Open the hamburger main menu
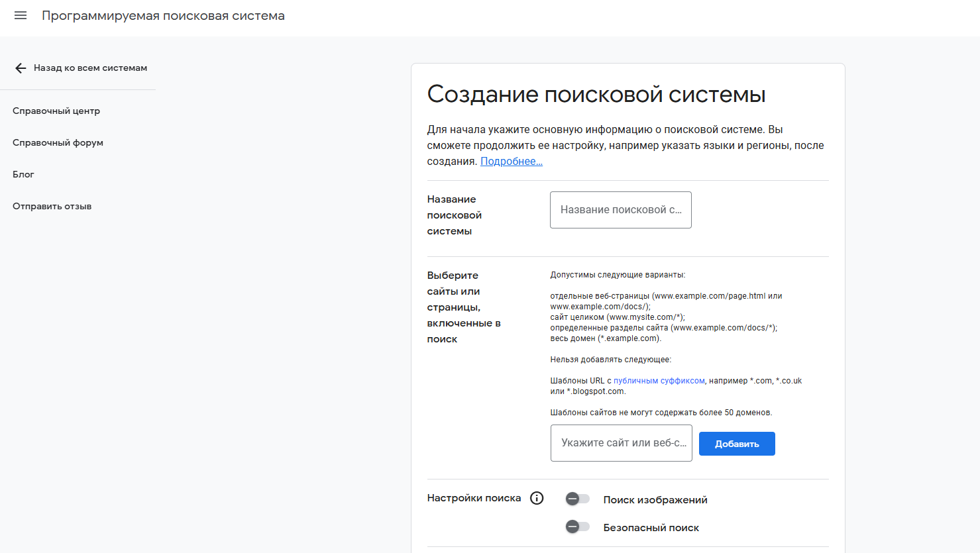Screen dimensions: 980x553 tap(21, 15)
